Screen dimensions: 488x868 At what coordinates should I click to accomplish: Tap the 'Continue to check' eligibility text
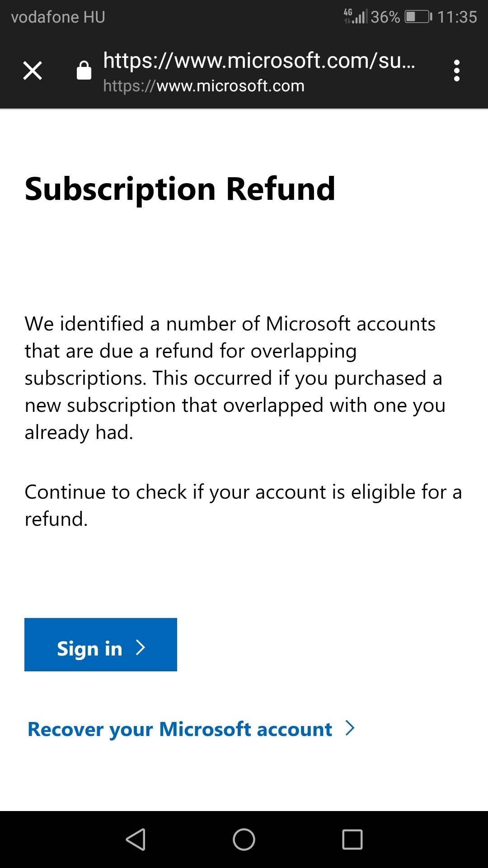tap(243, 505)
